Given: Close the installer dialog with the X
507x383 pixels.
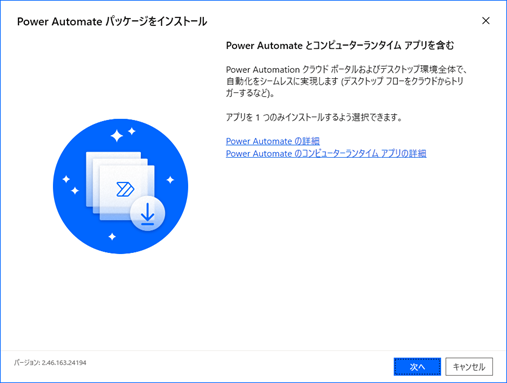Looking at the screenshot, I should tap(486, 21).
